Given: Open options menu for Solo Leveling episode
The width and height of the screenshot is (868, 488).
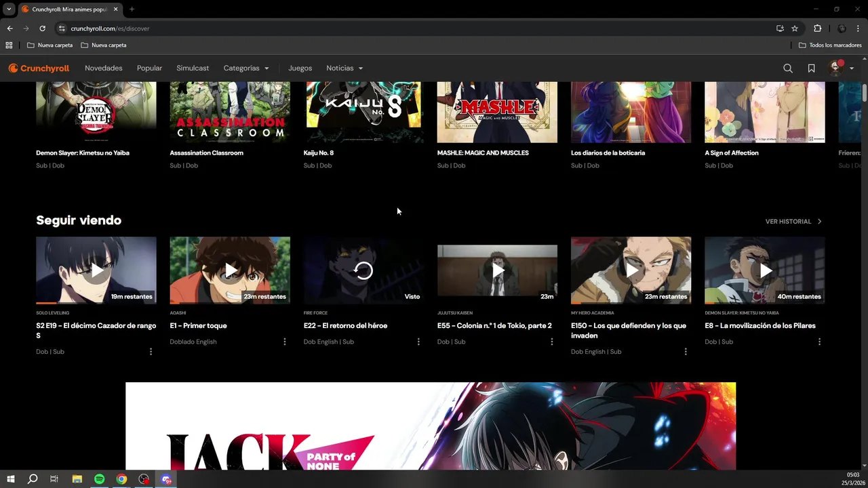Looking at the screenshot, I should 151,351.
